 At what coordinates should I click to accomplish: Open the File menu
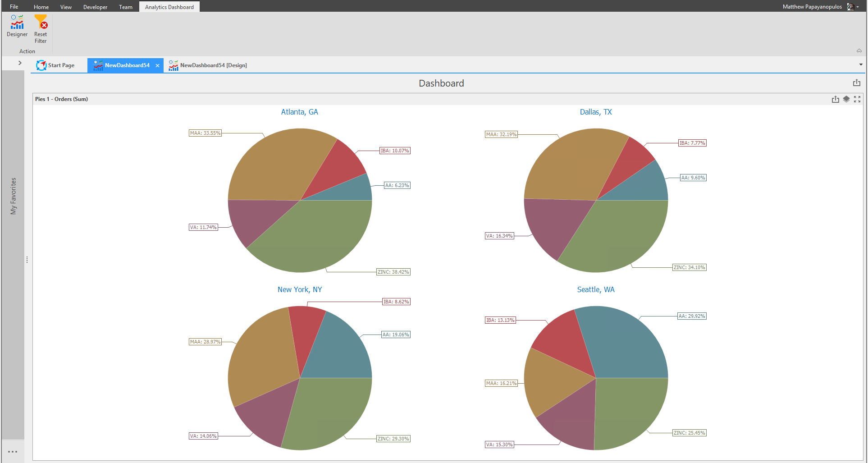point(14,7)
